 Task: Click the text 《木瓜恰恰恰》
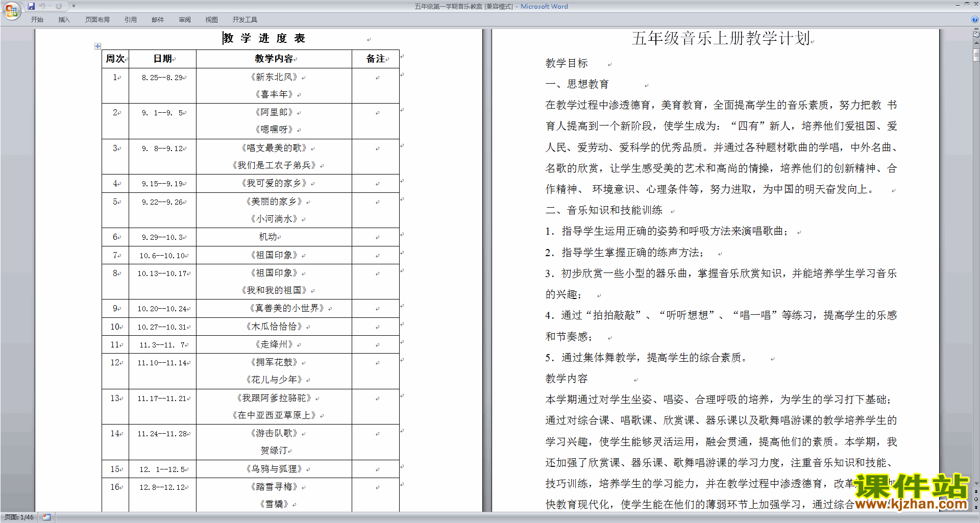(x=274, y=327)
